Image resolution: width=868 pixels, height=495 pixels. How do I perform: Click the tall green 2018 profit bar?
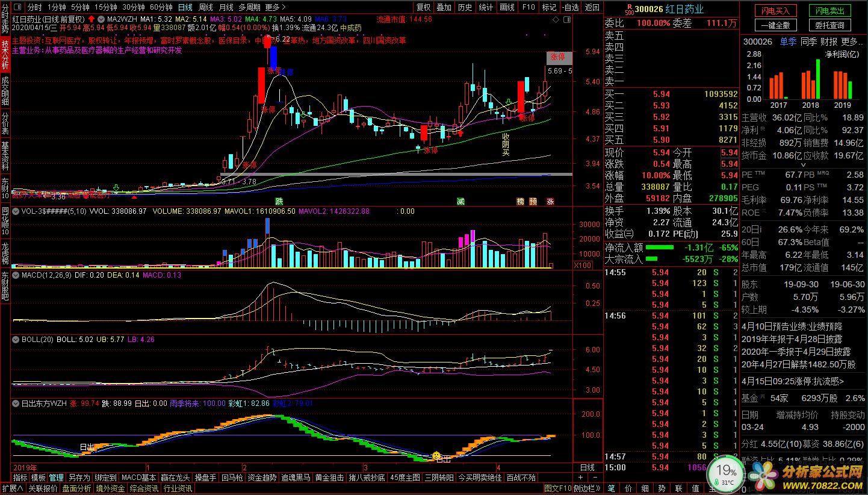tap(818, 79)
